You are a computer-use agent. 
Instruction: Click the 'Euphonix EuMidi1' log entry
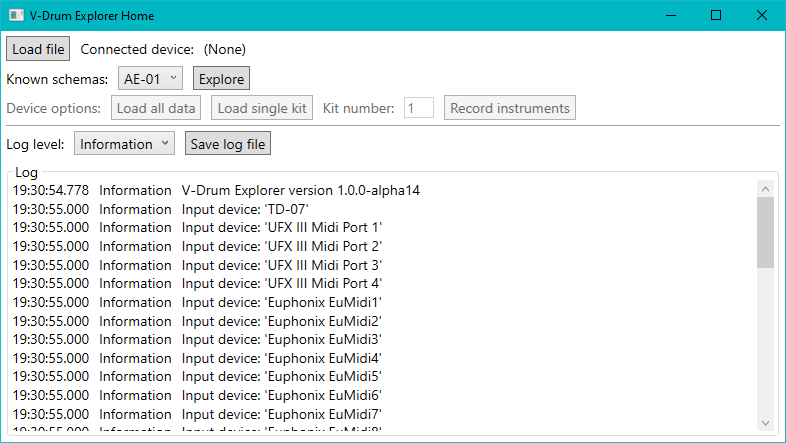[282, 302]
